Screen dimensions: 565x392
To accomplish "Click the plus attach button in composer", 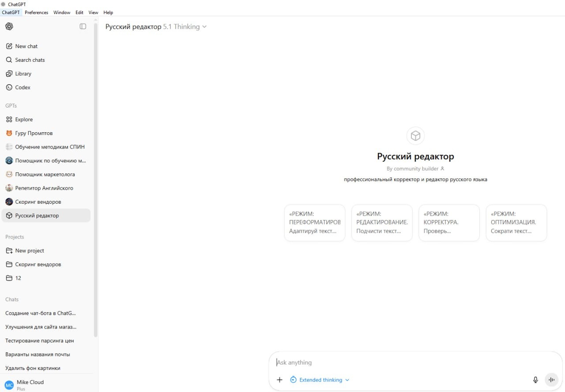I will [279, 380].
